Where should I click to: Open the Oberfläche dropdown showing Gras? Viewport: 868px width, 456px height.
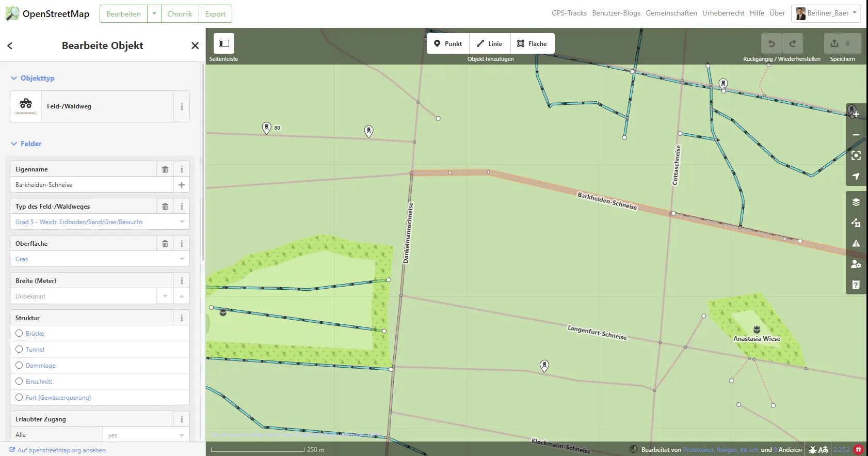click(x=99, y=259)
